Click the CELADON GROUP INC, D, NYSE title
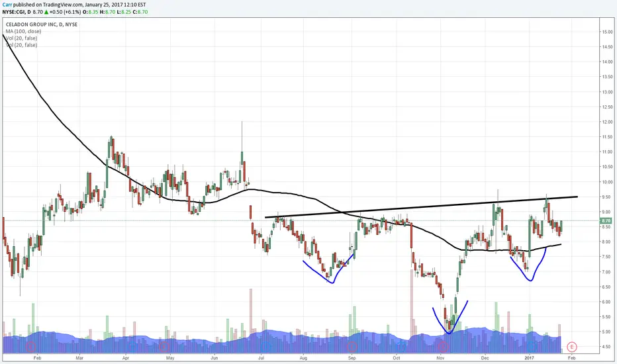The image size is (617, 364). 42,24
